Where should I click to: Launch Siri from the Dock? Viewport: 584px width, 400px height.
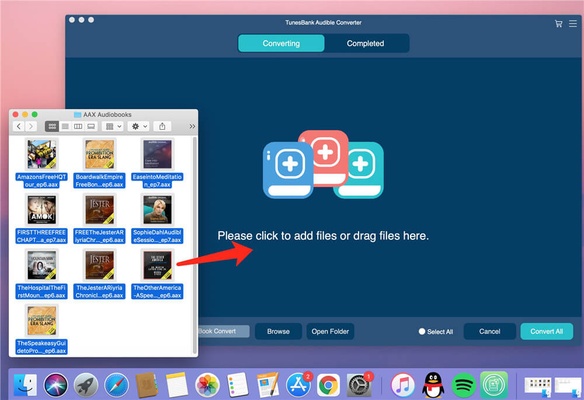point(56,385)
